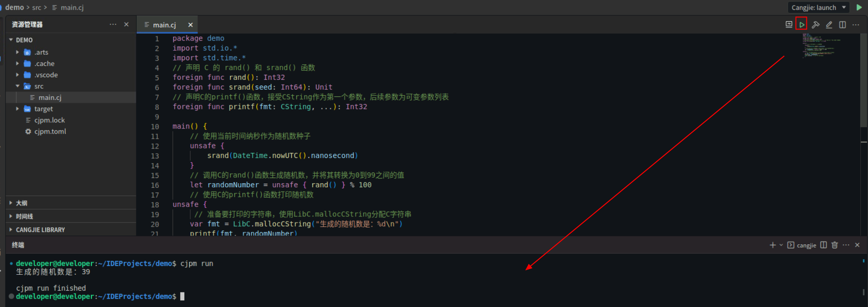Expand the 大纲 outline section
868x307 pixels.
(x=71, y=203)
